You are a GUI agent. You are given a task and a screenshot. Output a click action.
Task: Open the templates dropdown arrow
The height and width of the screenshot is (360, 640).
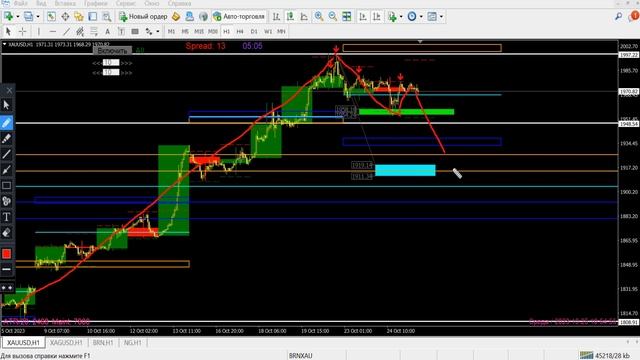click(x=441, y=16)
